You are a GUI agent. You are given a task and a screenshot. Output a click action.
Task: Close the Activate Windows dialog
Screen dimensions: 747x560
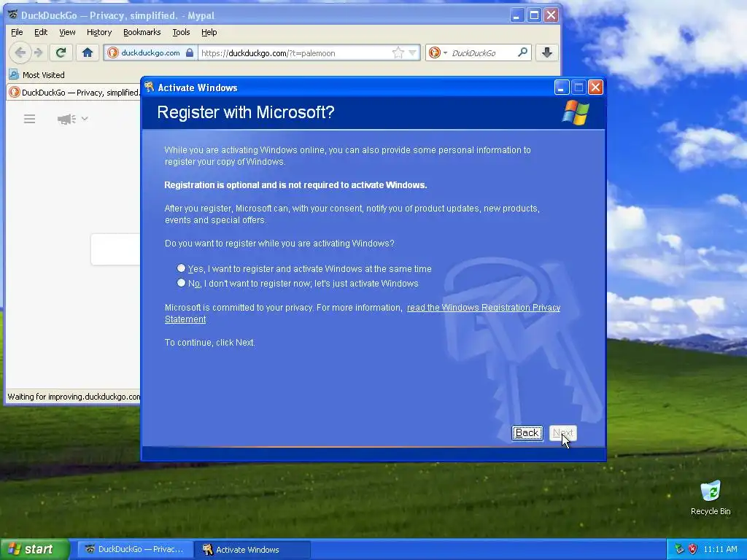(595, 87)
